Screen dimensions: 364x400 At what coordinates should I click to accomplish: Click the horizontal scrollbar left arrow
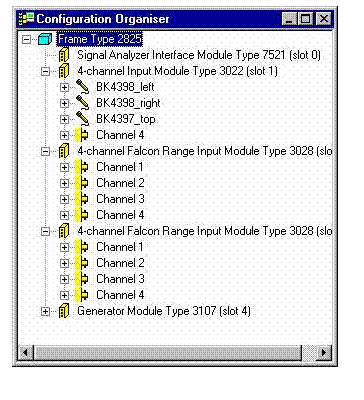[26, 352]
